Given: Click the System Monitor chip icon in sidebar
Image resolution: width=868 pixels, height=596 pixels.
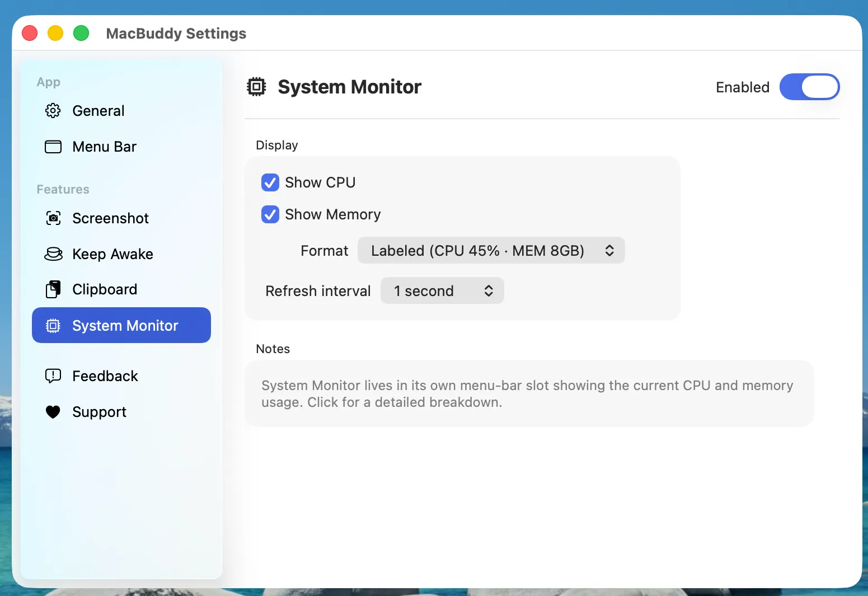Looking at the screenshot, I should [53, 326].
